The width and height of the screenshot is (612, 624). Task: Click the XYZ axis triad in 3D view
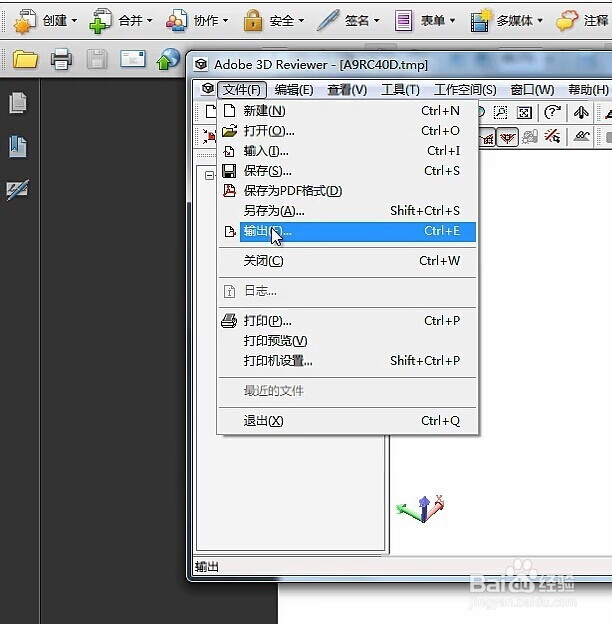click(421, 509)
